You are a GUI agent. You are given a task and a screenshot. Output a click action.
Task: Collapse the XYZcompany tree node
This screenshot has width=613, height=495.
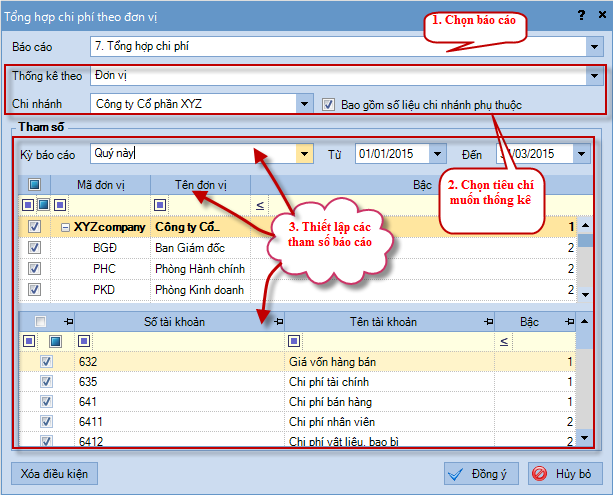point(66,227)
